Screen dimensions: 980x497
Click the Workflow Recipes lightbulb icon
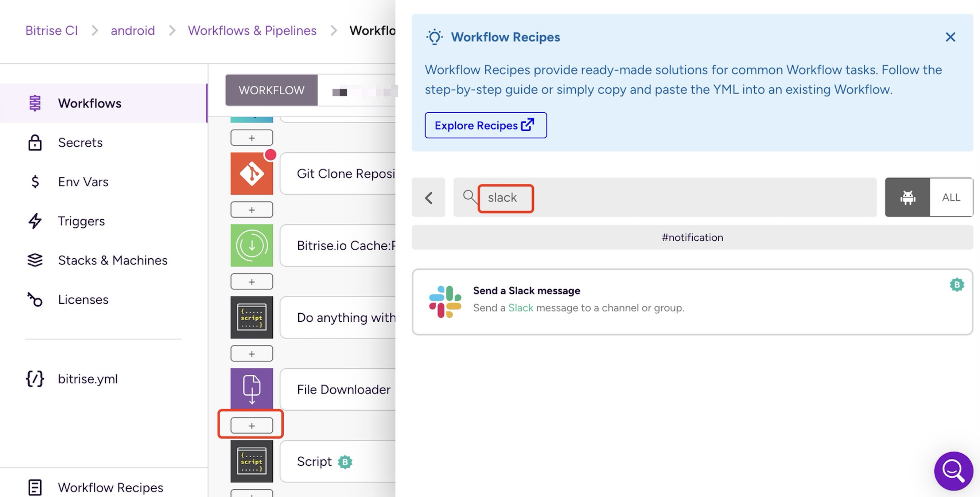coord(435,37)
